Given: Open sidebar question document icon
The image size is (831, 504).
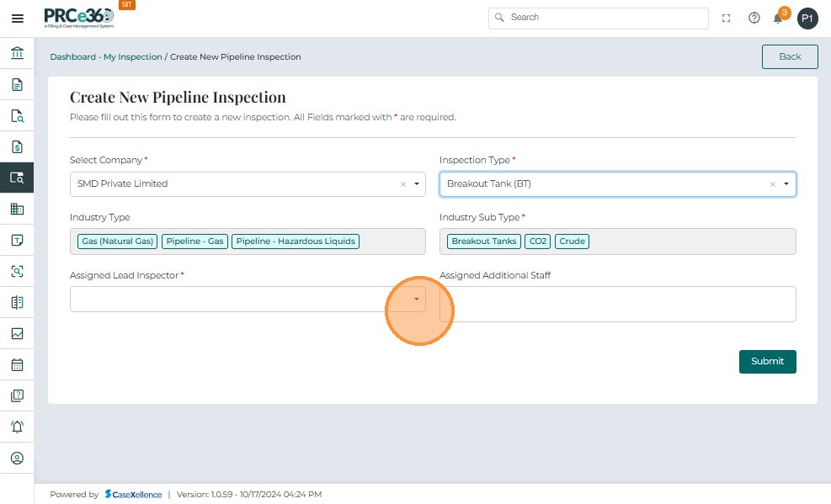Looking at the screenshot, I should click(x=17, y=395).
